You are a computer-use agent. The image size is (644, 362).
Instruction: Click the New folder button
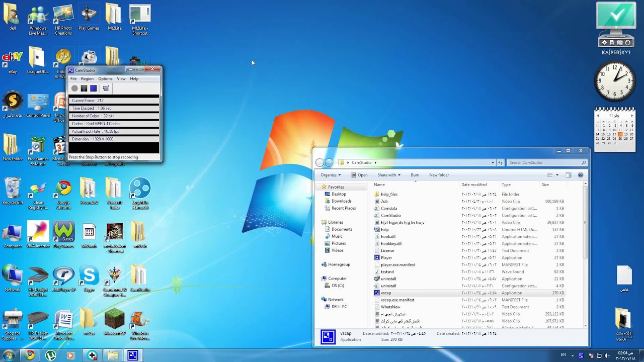click(439, 175)
